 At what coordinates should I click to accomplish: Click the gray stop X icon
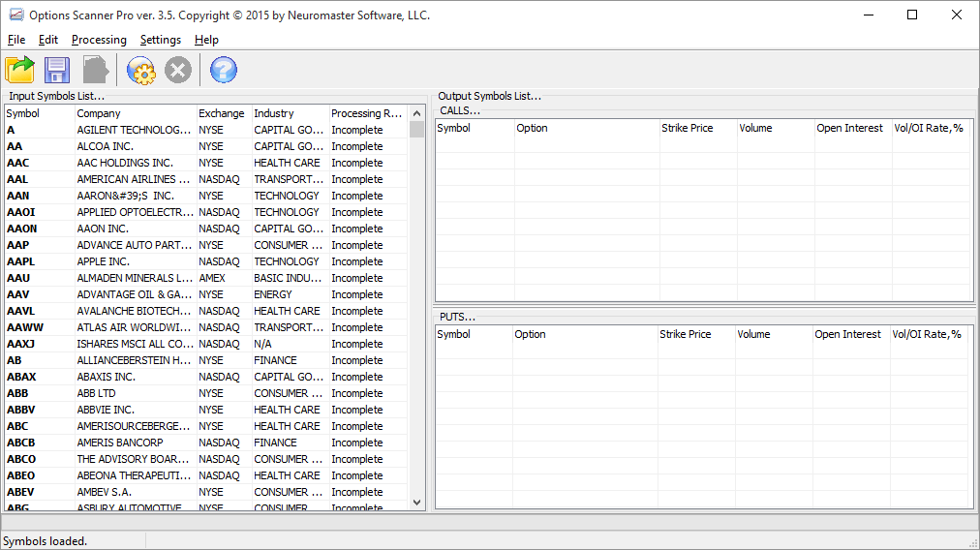click(x=178, y=70)
